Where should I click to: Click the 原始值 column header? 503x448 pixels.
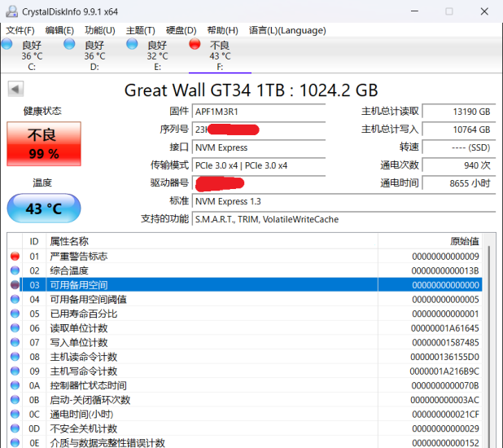pyautogui.click(x=431, y=241)
